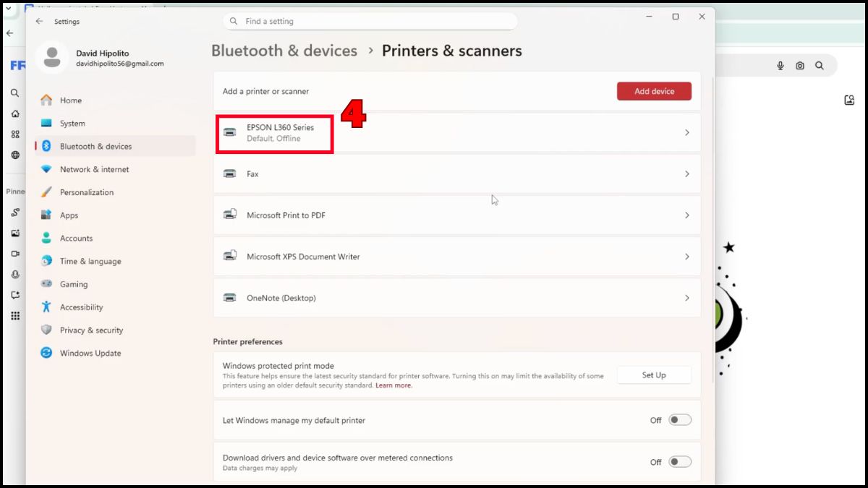Click the magnifier icon in Settings search box
The image size is (868, 488).
(234, 22)
